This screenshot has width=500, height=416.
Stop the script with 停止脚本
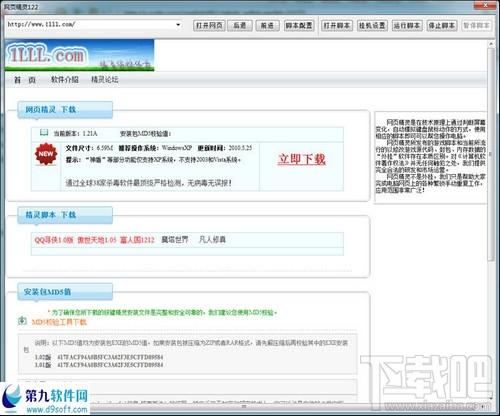point(442,25)
